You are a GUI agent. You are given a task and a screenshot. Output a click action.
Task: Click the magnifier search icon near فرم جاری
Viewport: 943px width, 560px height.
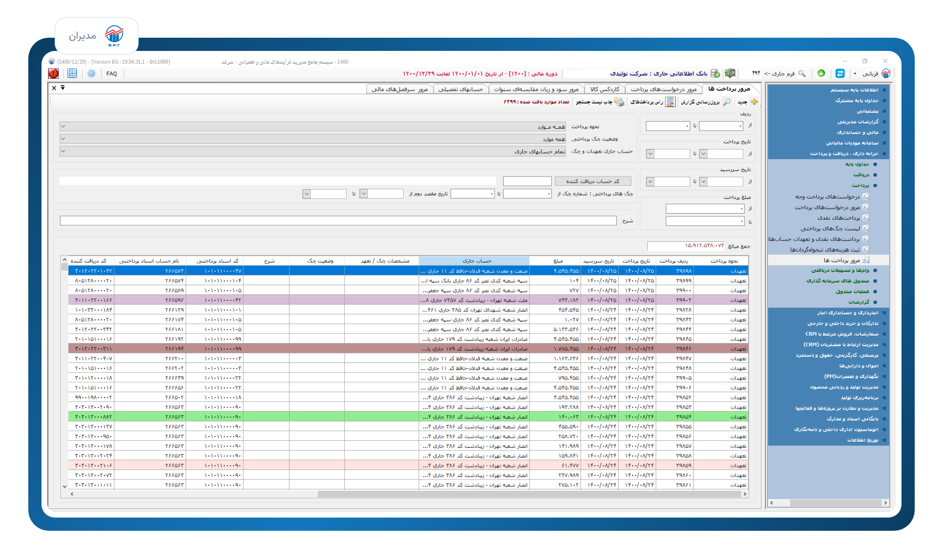tap(802, 74)
